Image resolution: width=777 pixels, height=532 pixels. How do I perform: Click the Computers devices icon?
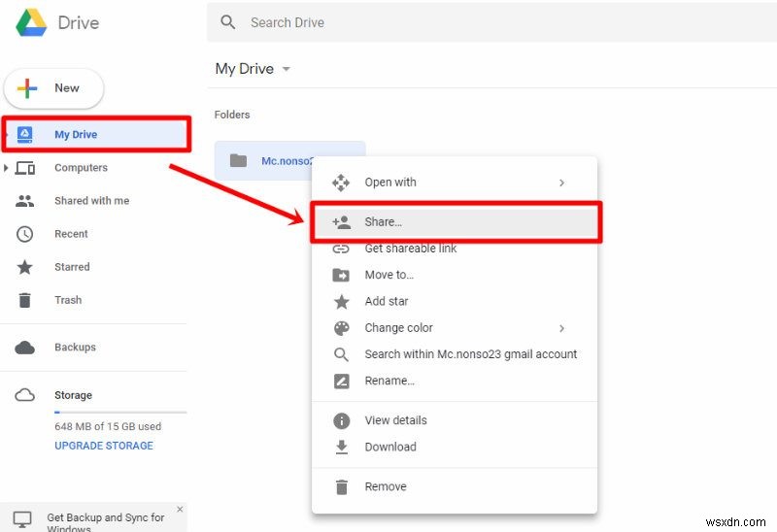point(25,168)
